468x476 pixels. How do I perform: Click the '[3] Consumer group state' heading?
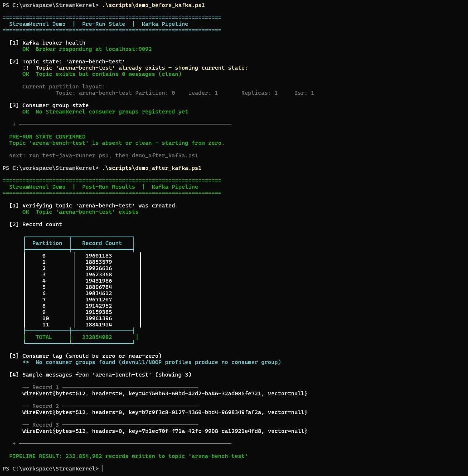pyautogui.click(x=49, y=105)
